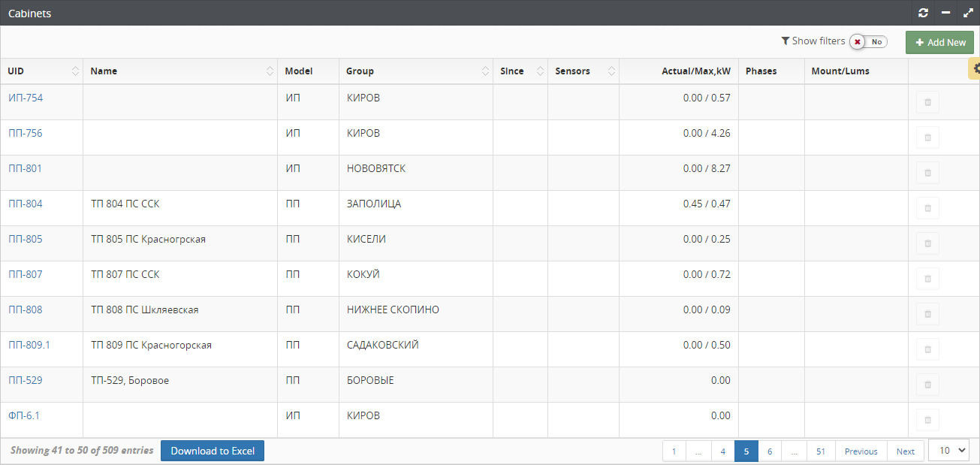Screen dimensions: 980x465
Task: Click the trash icon for ПП-529 row
Action: (927, 385)
